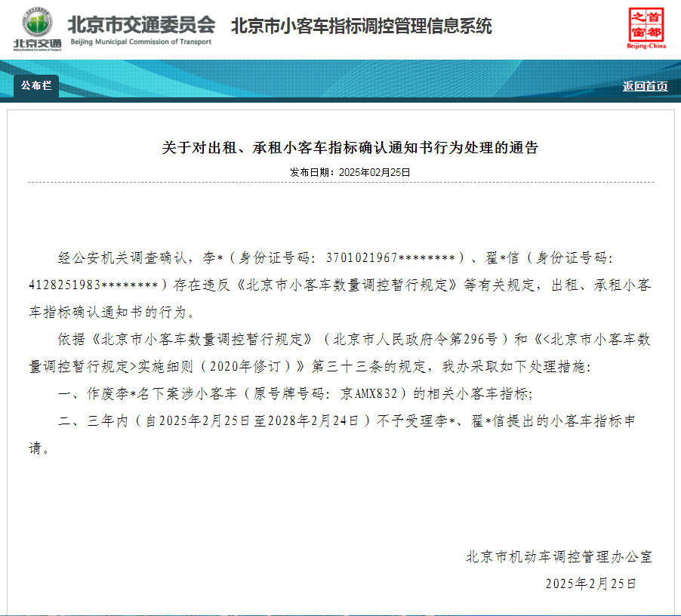Screen dimensions: 681x616
Task: Click the 北京市交通委员会 header title
Action: coord(141,24)
